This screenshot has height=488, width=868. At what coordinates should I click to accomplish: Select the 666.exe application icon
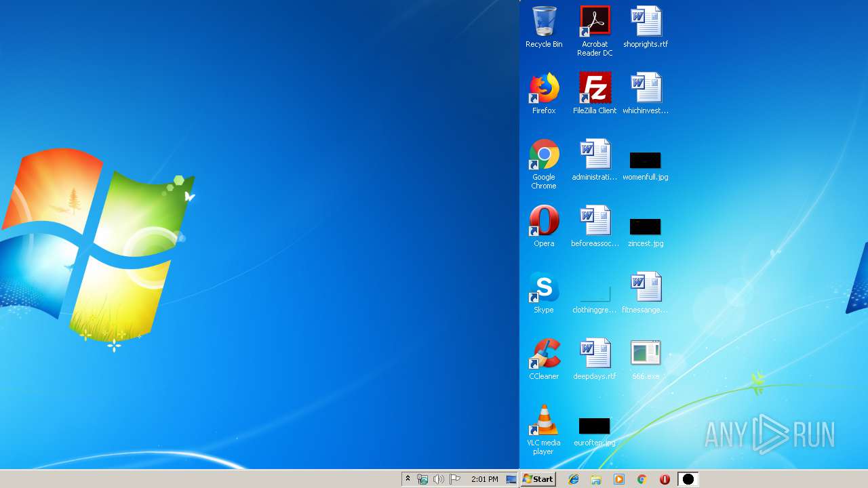click(x=646, y=359)
